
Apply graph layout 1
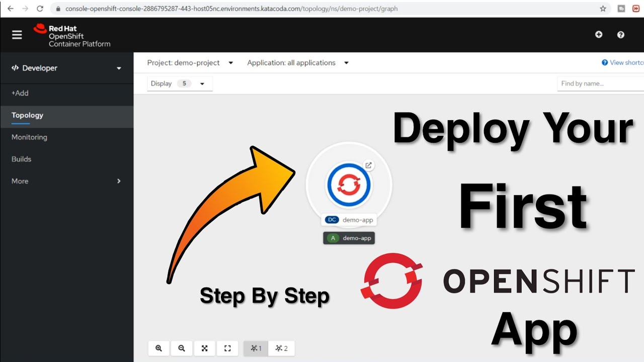coord(256,348)
